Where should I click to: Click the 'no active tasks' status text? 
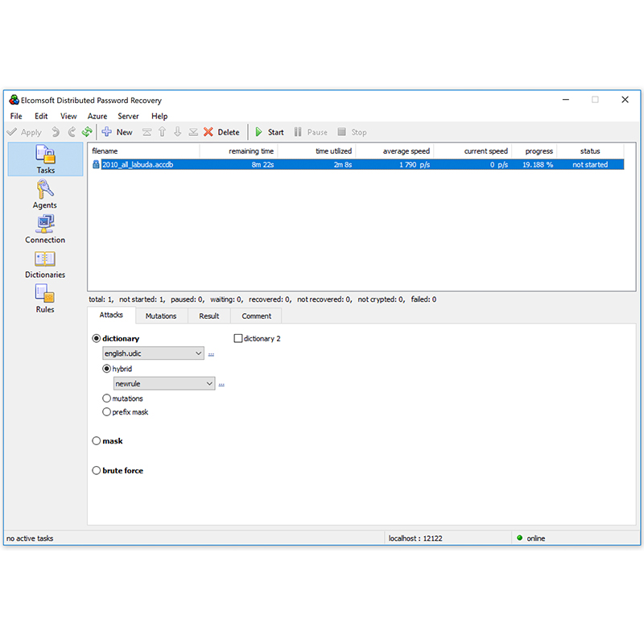pyautogui.click(x=30, y=538)
